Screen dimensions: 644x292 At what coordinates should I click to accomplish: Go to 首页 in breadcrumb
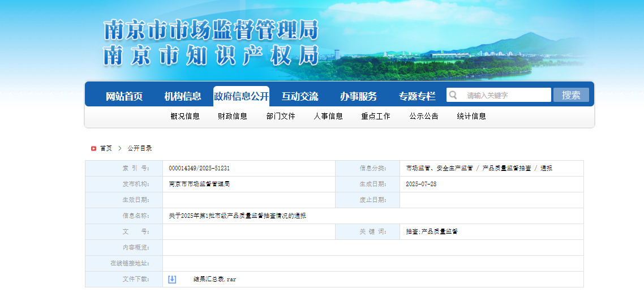tap(106, 148)
